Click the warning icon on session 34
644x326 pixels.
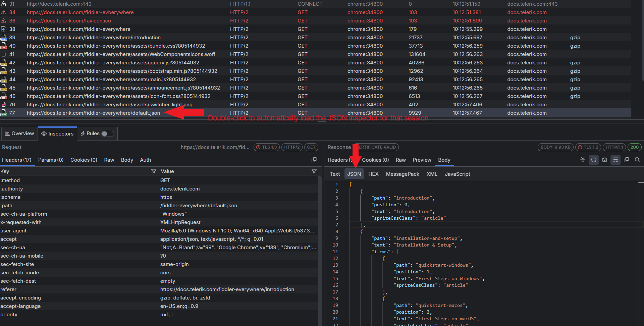tap(4, 12)
